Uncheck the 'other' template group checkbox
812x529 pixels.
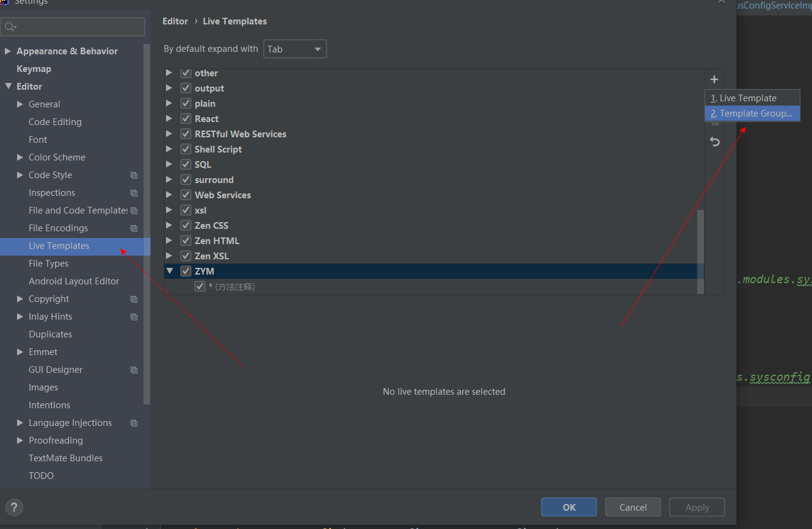186,73
